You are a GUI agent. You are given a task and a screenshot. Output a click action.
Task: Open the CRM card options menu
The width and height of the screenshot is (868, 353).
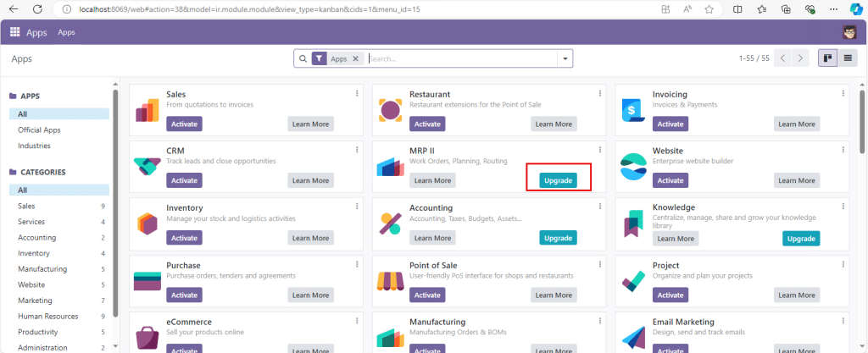pyautogui.click(x=357, y=150)
